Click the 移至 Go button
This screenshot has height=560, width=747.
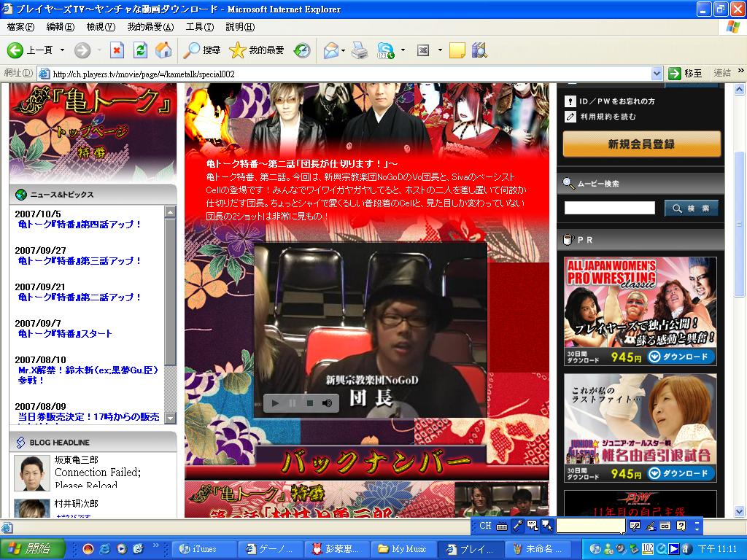(684, 74)
